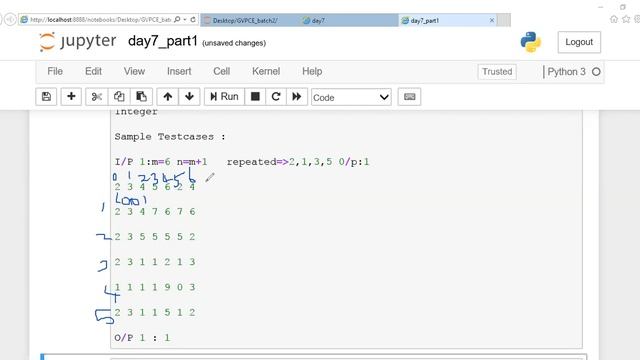The height and width of the screenshot is (360, 640).
Task: Click the Logout button
Action: pos(579,42)
